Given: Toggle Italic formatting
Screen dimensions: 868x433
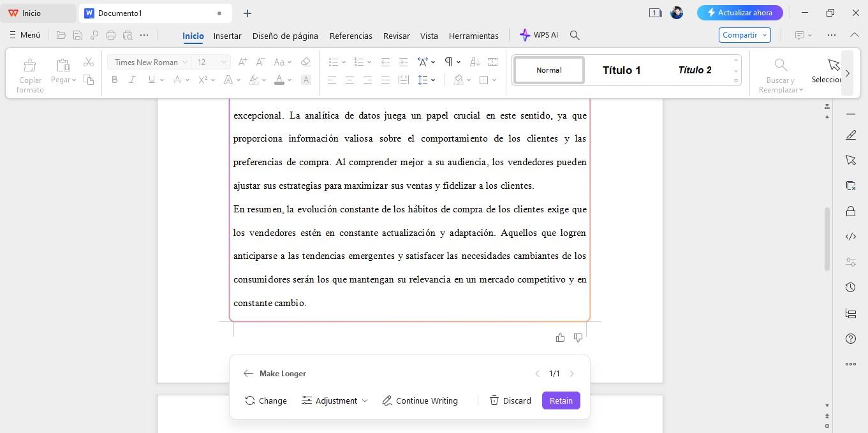Looking at the screenshot, I should (x=132, y=80).
